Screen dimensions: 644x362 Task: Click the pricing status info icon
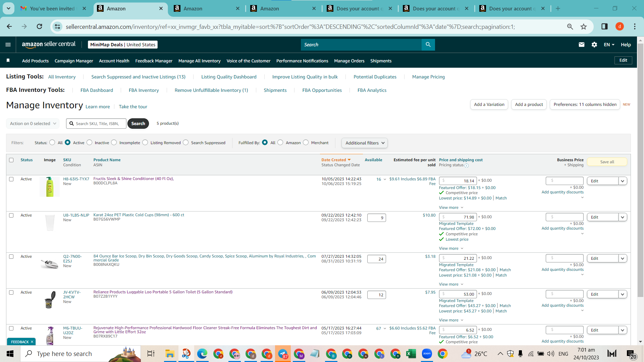467,166
